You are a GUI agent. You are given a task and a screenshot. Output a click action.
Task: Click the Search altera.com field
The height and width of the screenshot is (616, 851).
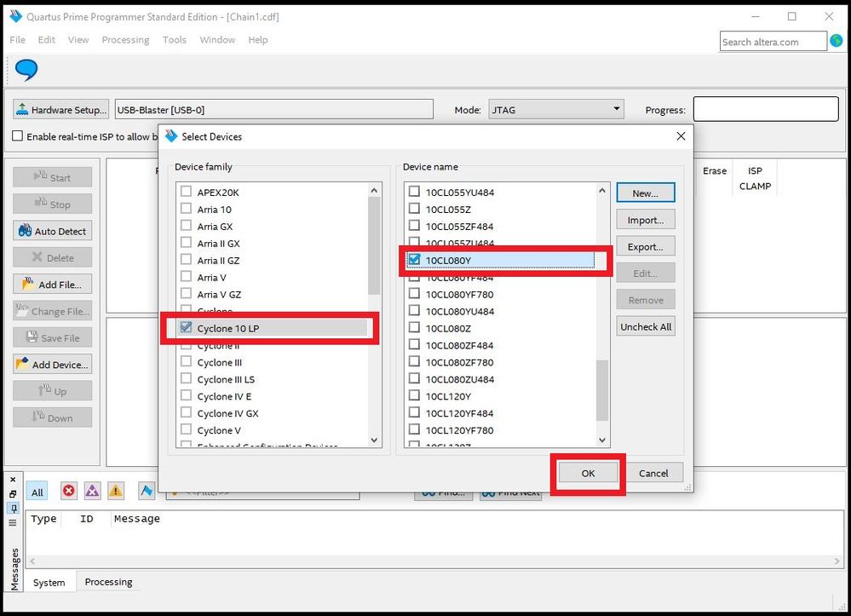click(773, 42)
